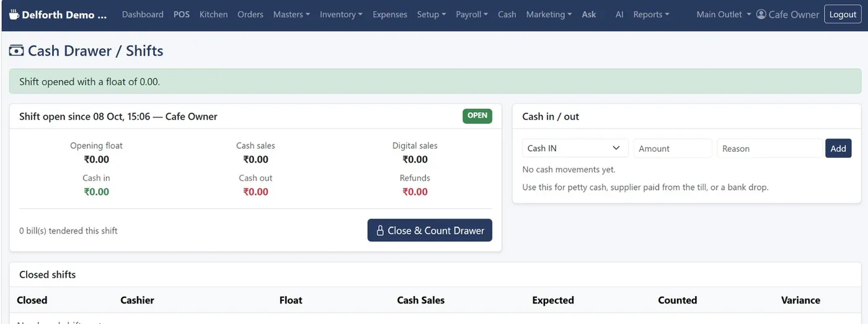Click the Cash Sales column header

click(x=421, y=300)
